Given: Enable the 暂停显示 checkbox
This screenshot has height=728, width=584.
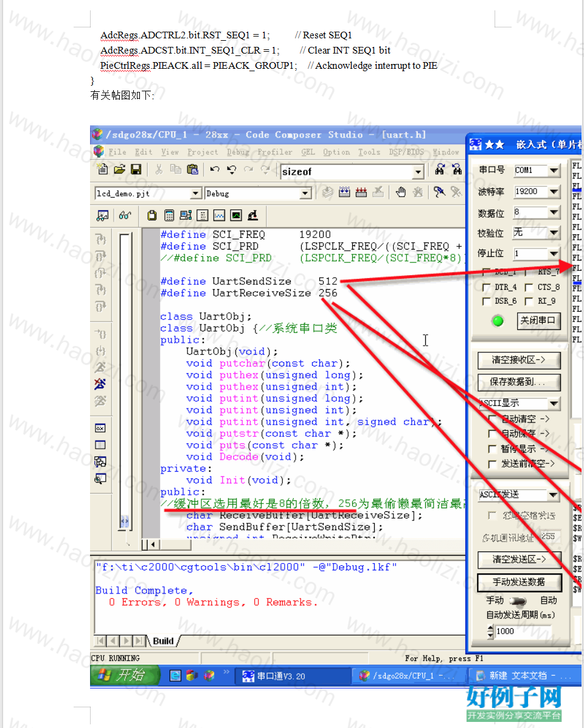Looking at the screenshot, I should (x=493, y=449).
